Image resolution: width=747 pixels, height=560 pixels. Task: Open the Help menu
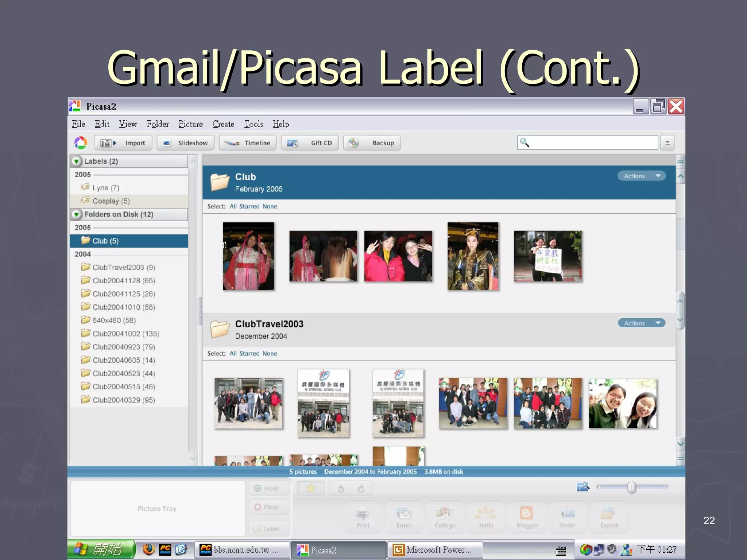click(x=281, y=124)
